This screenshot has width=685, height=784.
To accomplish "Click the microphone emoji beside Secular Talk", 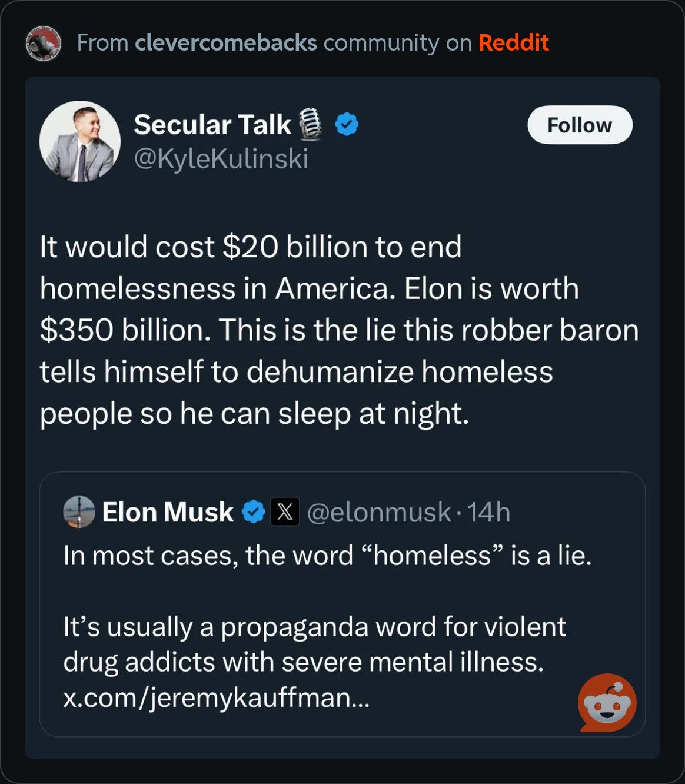I will coord(311,124).
